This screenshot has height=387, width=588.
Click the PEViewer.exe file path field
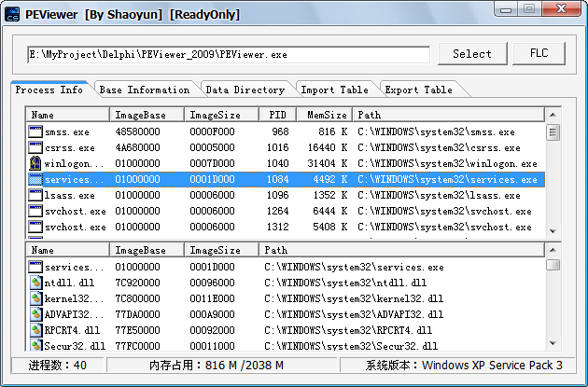tap(229, 55)
